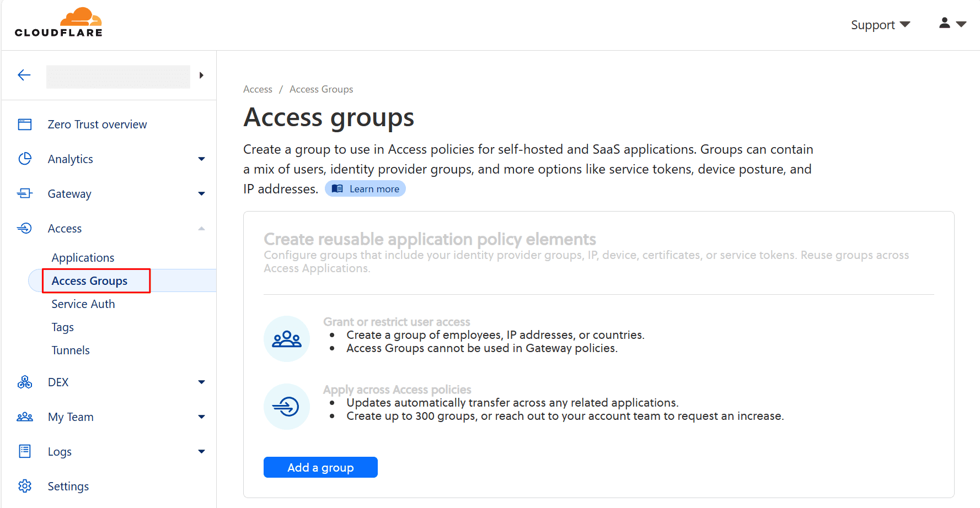
Task: Open the user account menu
Action: [952, 24]
